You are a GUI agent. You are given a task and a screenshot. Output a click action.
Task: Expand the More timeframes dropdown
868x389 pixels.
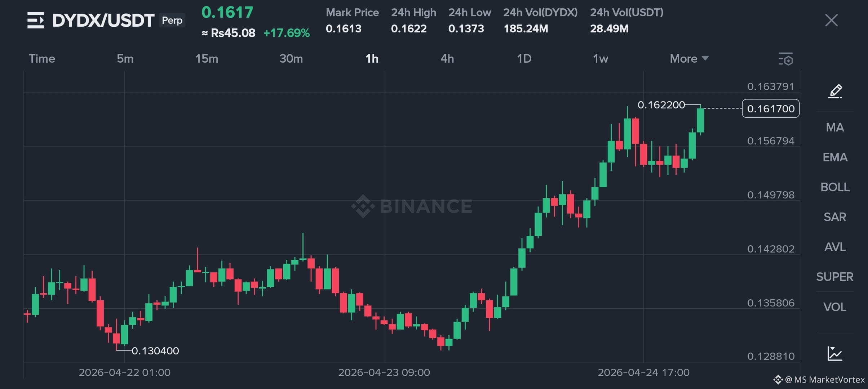pyautogui.click(x=689, y=59)
